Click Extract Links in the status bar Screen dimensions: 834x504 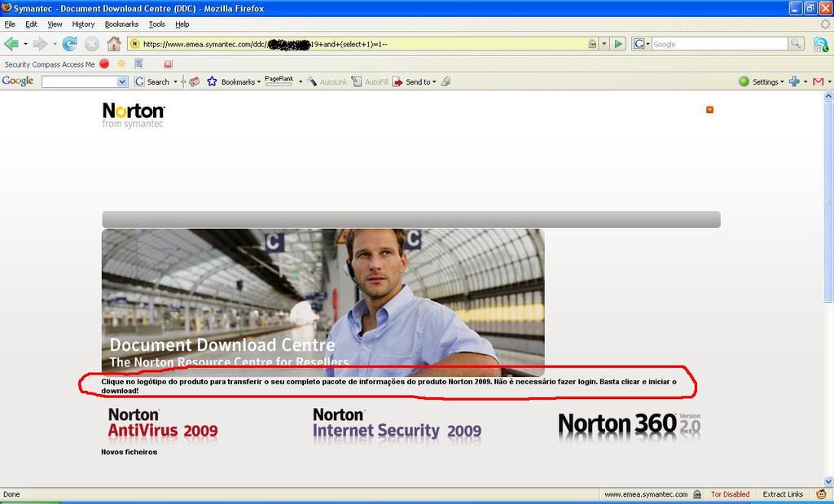(x=783, y=494)
